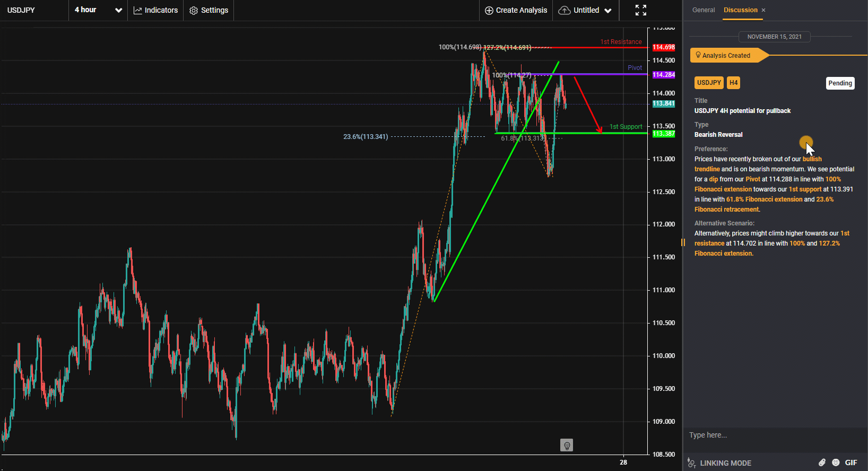The width and height of the screenshot is (868, 471).
Task: Click the 100%(114.27) Fibonacci label
Action: tap(511, 75)
